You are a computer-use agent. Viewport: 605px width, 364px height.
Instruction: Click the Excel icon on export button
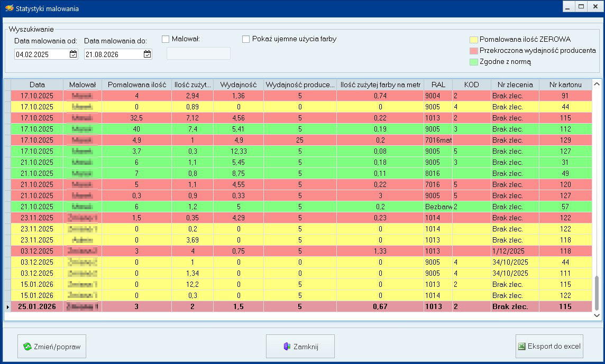click(521, 346)
